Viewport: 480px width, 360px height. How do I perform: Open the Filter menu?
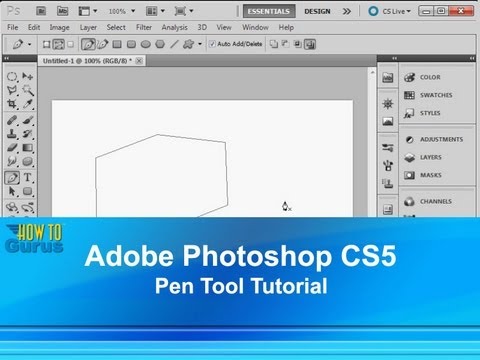coord(144,27)
